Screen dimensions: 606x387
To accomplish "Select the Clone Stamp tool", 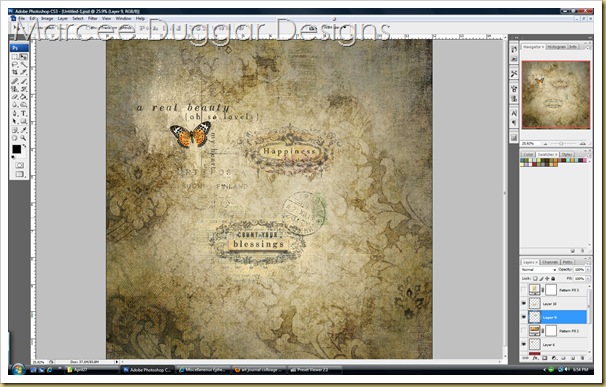I will point(15,89).
